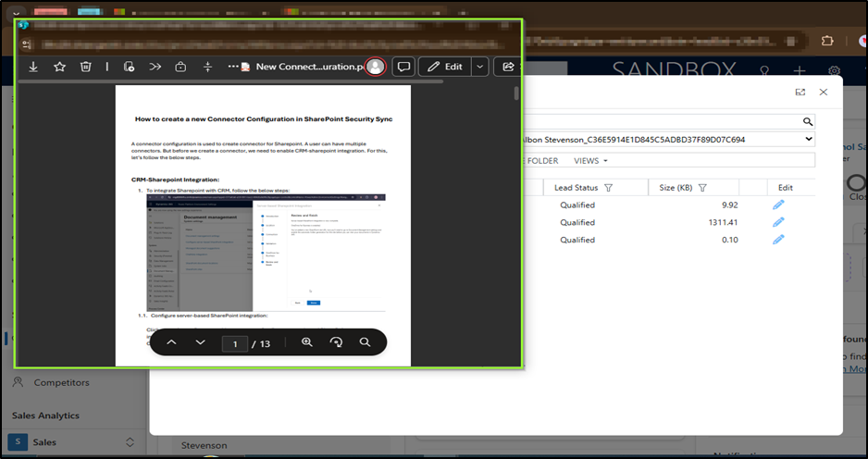Open the Sales area switcher
The image size is (868, 459).
pos(130,442)
